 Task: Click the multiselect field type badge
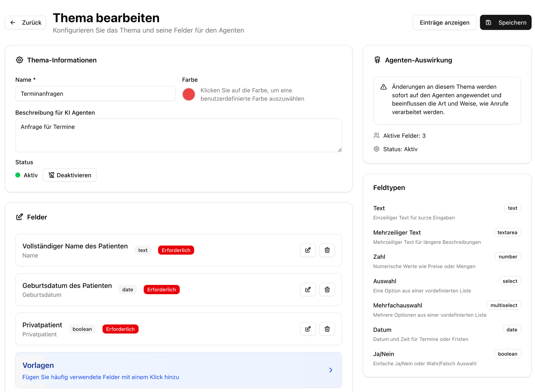[x=504, y=305]
